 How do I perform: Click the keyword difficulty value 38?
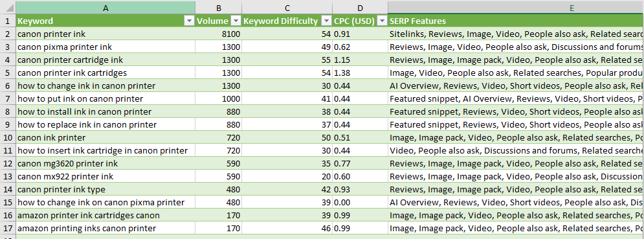(287, 112)
